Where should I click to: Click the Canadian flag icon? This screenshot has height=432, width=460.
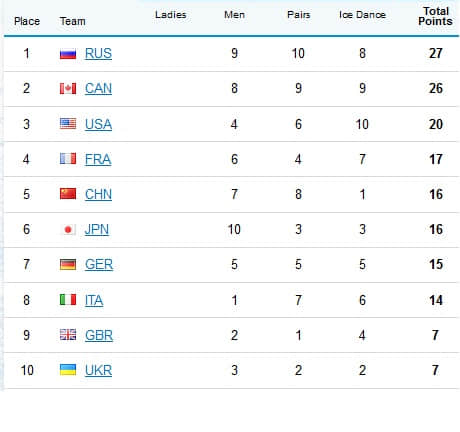68,88
